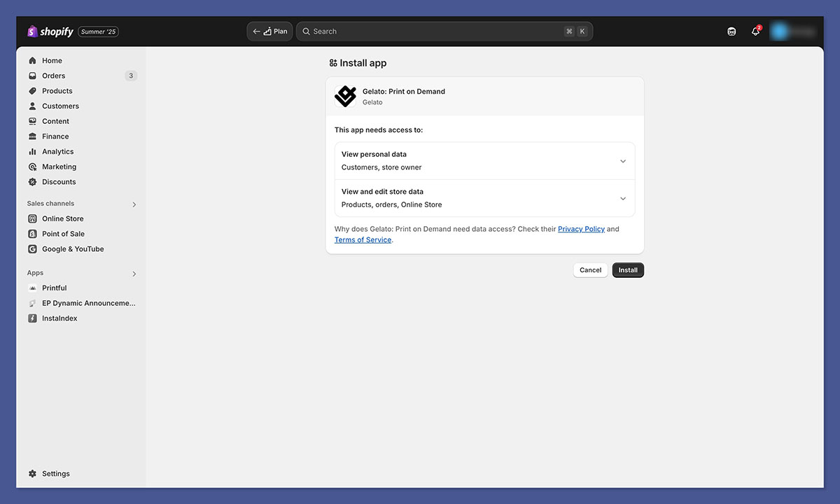Open Online Store sales channel label
The width and height of the screenshot is (840, 504).
coord(63,218)
